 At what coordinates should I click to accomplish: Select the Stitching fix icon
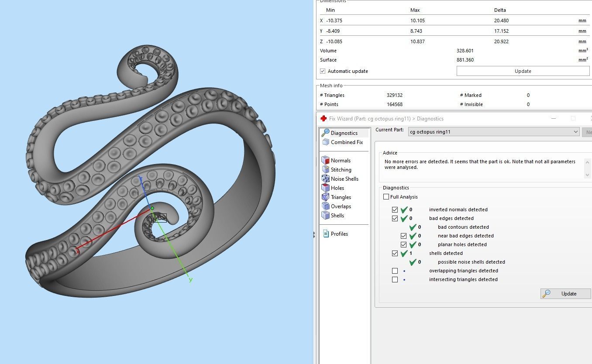coord(325,170)
